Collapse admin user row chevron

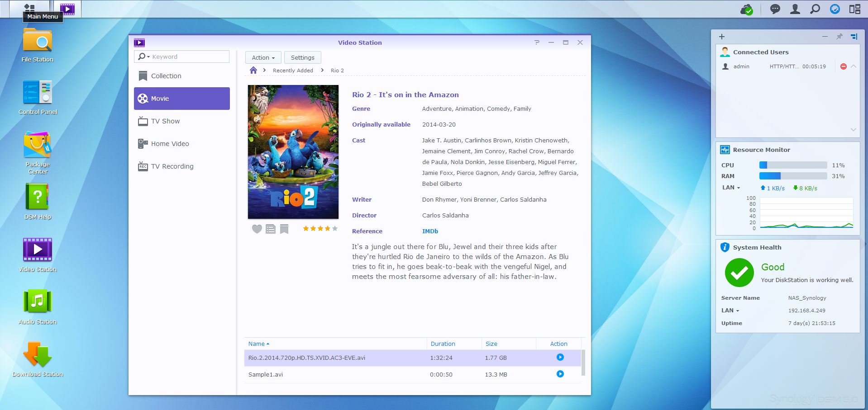coord(854,66)
